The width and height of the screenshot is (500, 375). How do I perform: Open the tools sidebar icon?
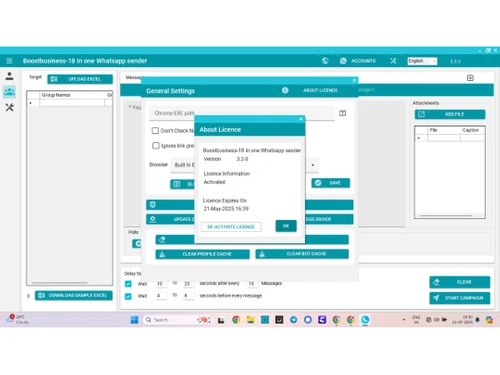point(9,107)
